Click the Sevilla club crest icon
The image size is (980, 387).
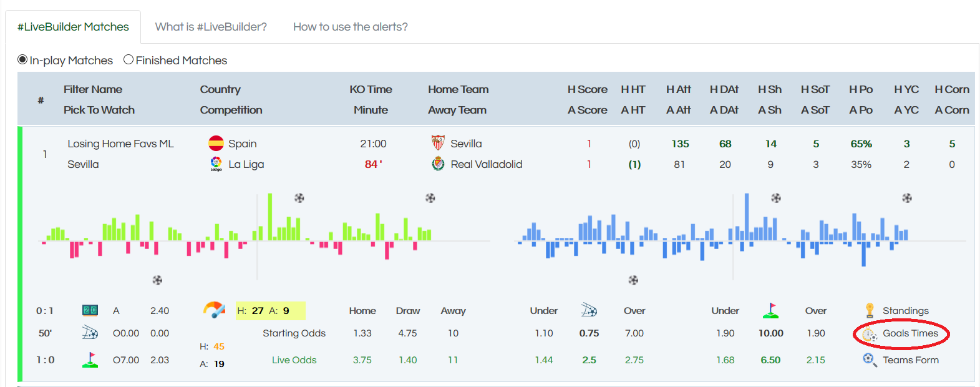point(438,143)
